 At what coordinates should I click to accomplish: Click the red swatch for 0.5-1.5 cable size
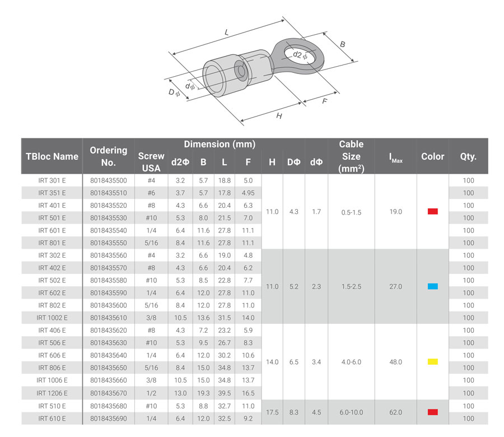[432, 212]
